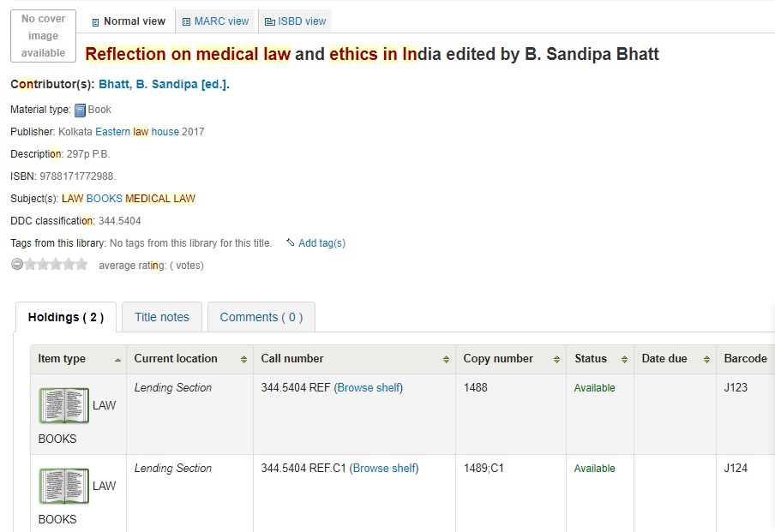The height and width of the screenshot is (532, 775).
Task: Click the ISBD view tab icon
Action: tap(270, 21)
